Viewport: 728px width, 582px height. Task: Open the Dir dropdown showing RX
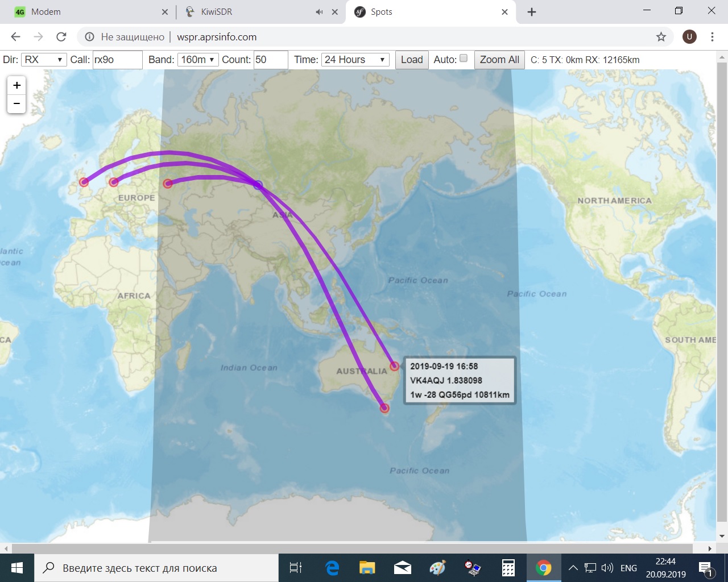[45, 59]
